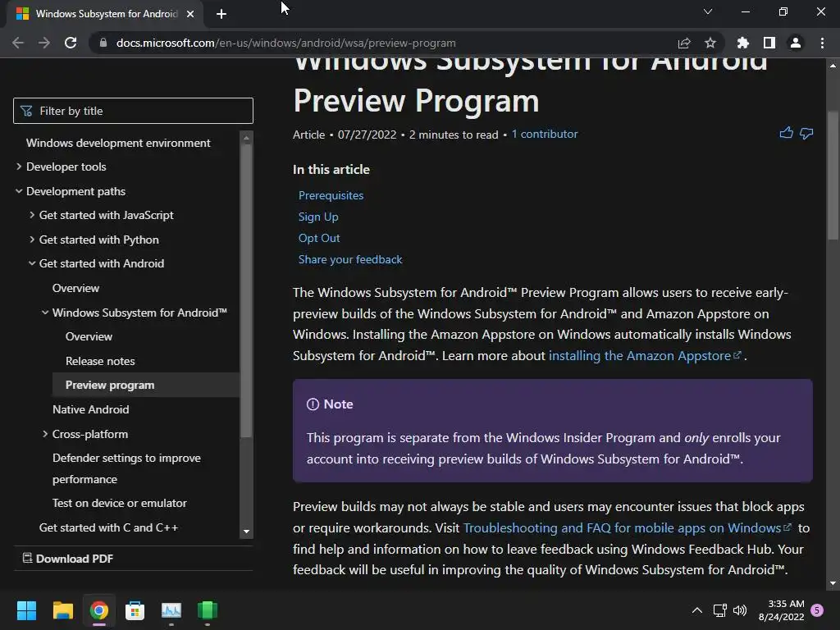840x630 pixels.
Task: Close the Windows Subsystem for Android tab
Action: click(x=190, y=14)
